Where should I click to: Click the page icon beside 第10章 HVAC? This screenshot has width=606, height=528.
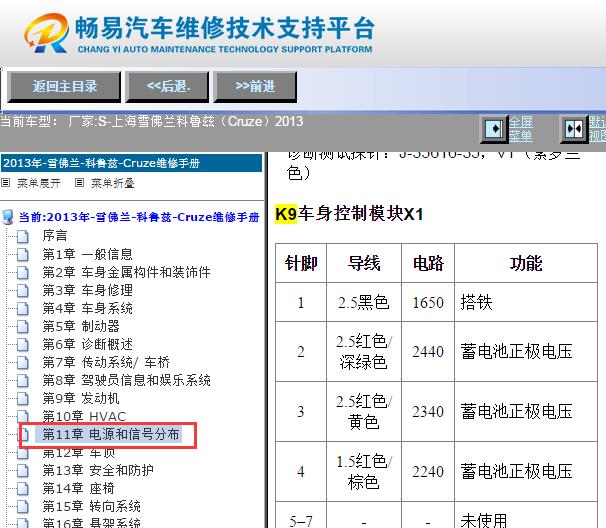pos(23,416)
